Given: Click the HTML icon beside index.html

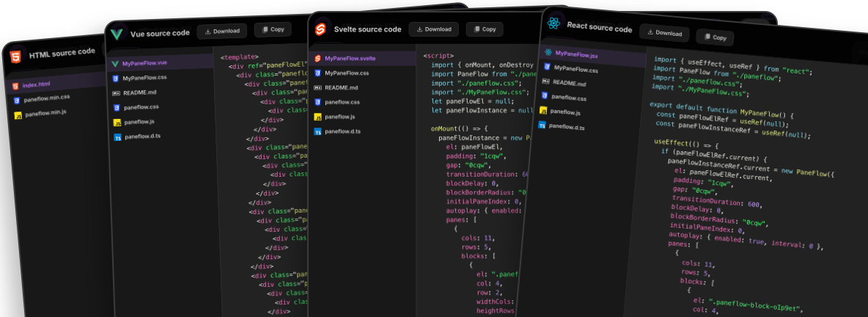Looking at the screenshot, I should point(15,86).
